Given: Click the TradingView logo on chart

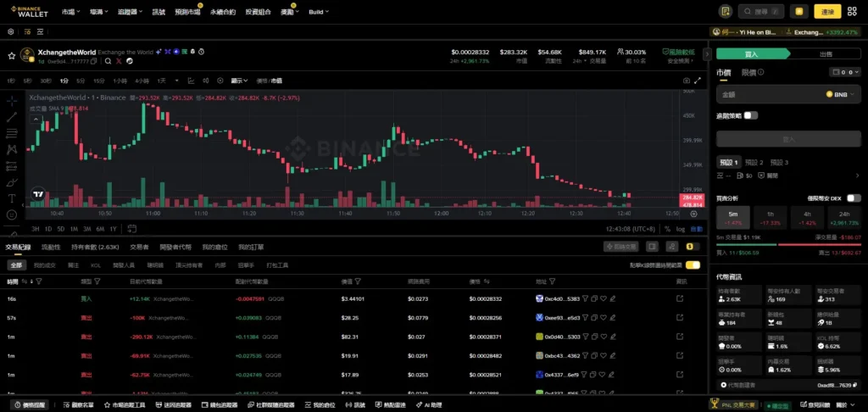Looking at the screenshot, I should point(37,194).
